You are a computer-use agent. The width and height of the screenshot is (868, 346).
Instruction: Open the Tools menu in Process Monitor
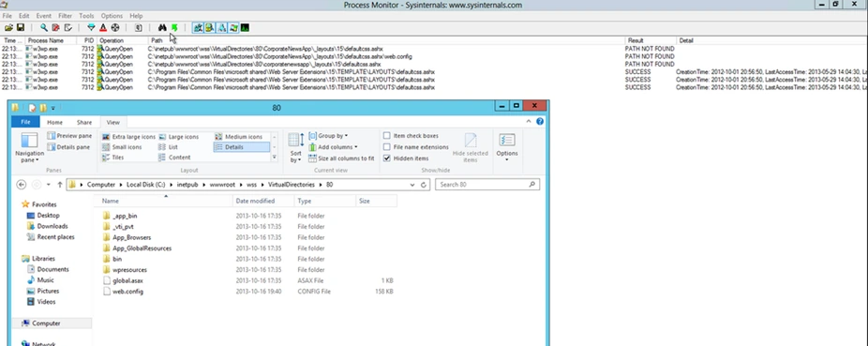(86, 16)
